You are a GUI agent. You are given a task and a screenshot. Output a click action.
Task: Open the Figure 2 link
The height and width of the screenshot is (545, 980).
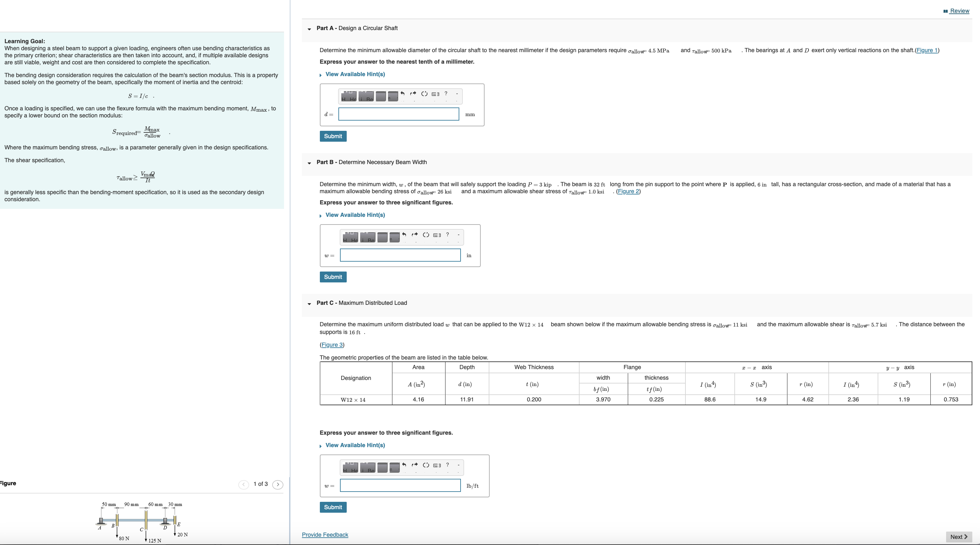coord(628,191)
